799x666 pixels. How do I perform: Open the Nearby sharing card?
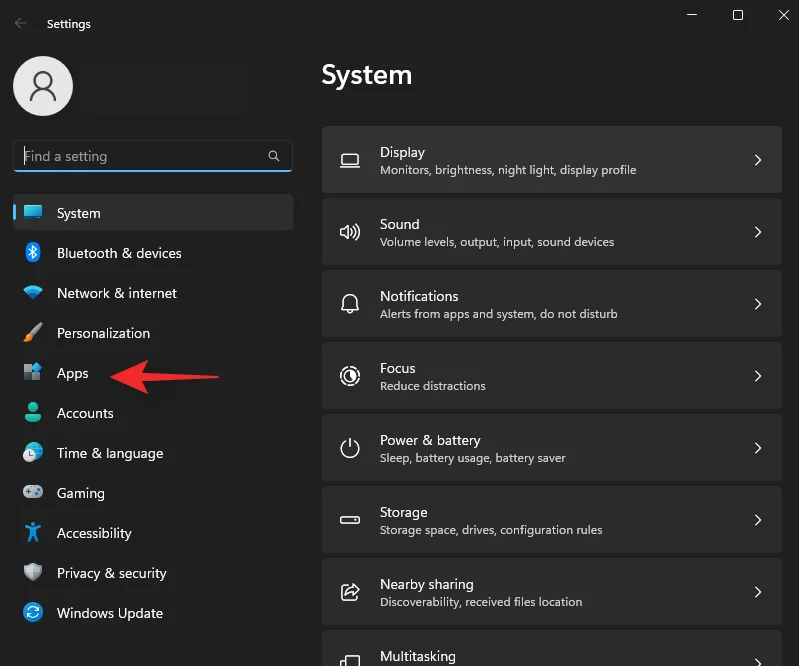coord(552,591)
